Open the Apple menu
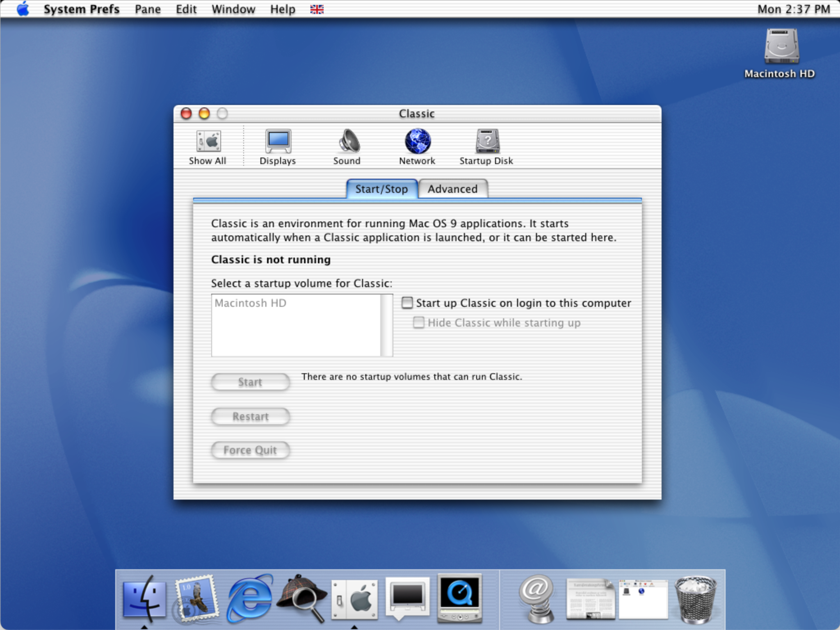Screen dimensions: 840x630 coord(23,9)
